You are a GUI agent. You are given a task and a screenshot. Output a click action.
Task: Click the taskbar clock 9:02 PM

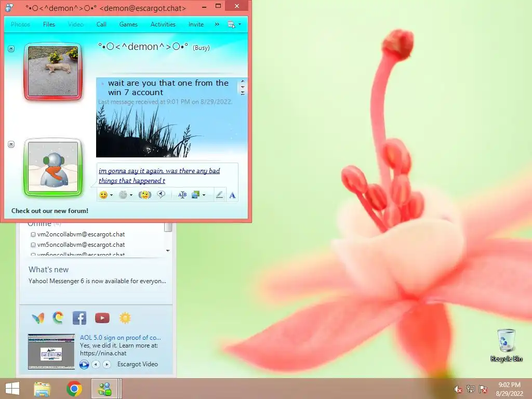click(x=509, y=385)
